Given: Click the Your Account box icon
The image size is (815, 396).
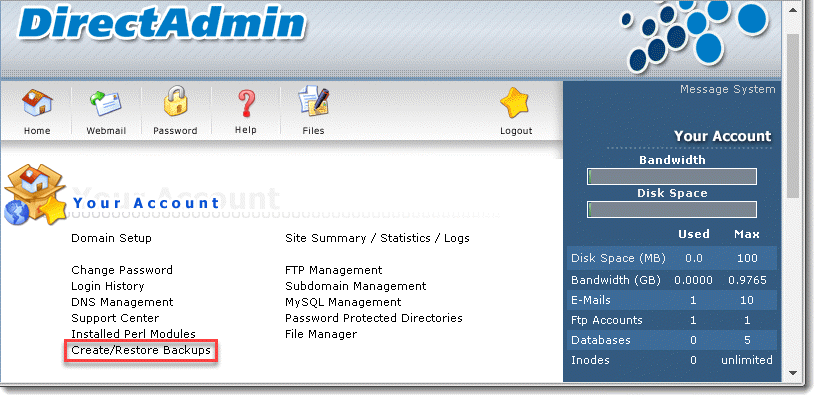Looking at the screenshot, I should click(x=35, y=194).
